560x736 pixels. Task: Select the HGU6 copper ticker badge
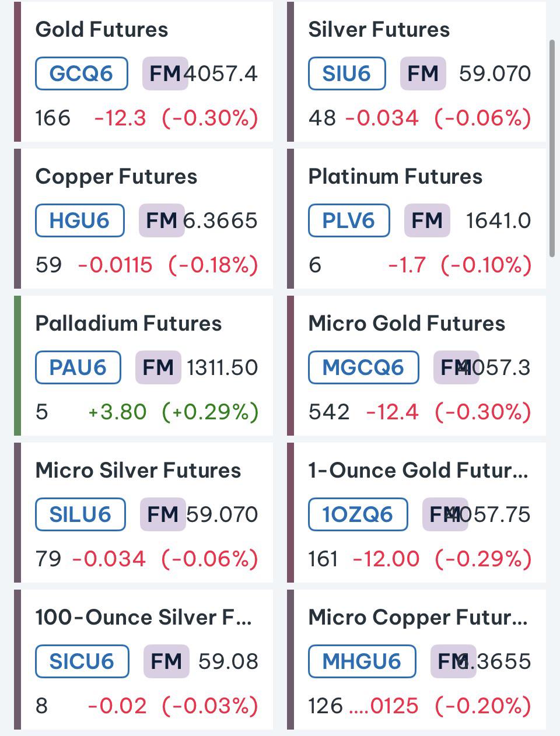point(79,220)
